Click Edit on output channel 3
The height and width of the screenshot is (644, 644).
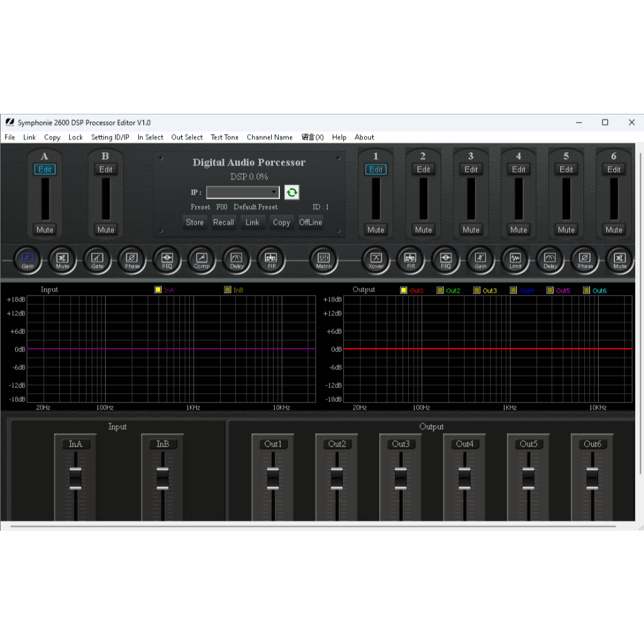[471, 169]
